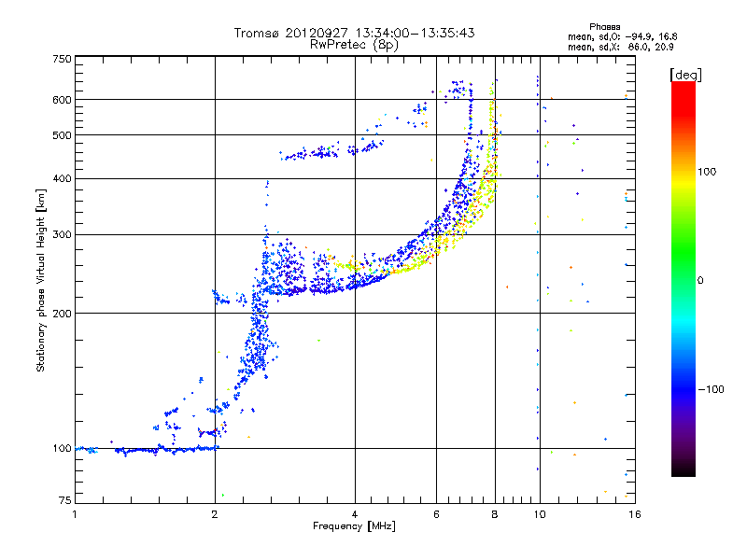This screenshot has width=747, height=560.
Task: Click the 'Stationary phase Virtual Height [km]' axis label
Action: [x=41, y=280]
